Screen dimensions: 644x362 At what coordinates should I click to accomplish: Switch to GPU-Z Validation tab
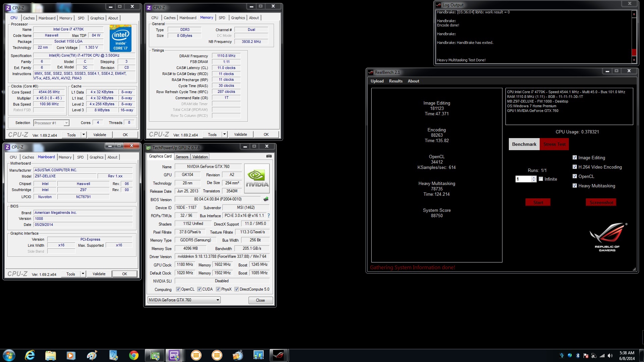tap(200, 157)
